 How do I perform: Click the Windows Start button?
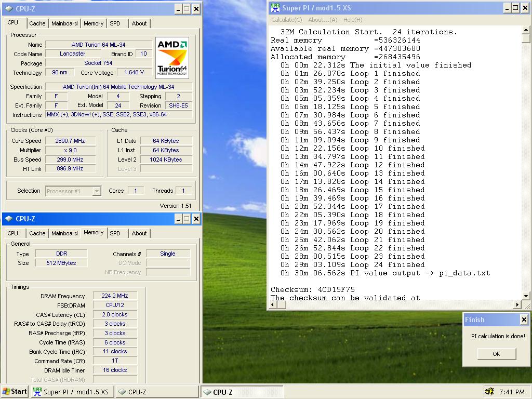coord(15,392)
